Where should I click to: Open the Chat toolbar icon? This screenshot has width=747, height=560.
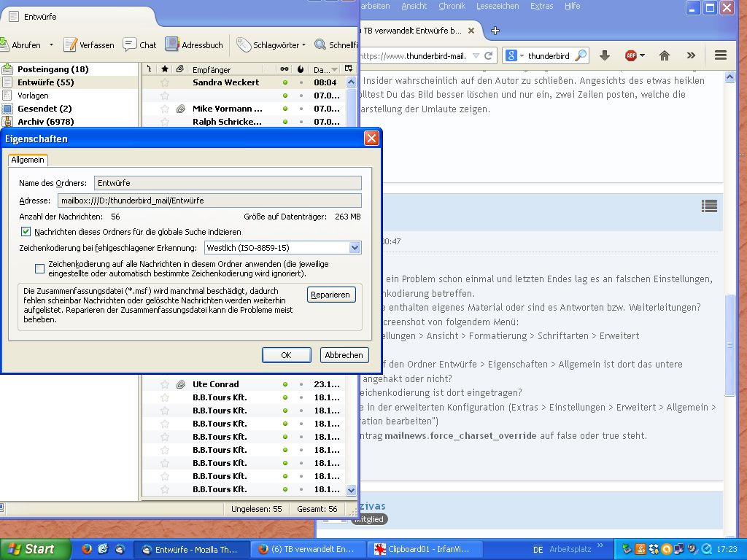[131, 44]
